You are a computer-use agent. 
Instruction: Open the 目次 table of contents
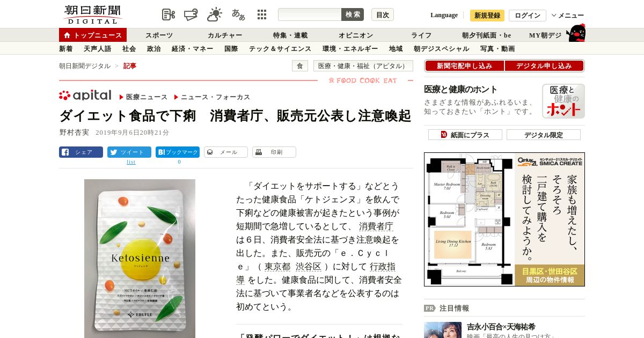[383, 14]
